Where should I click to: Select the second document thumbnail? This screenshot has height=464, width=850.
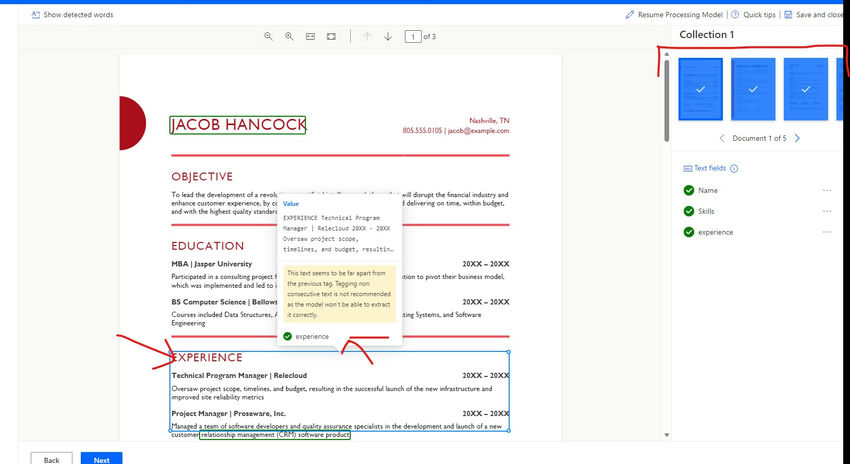[753, 89]
